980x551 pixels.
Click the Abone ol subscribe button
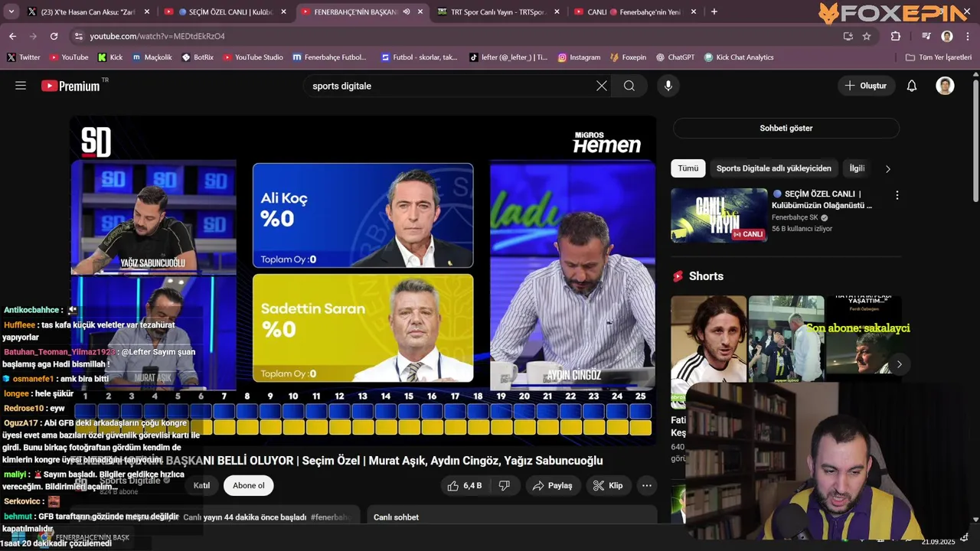[249, 485]
